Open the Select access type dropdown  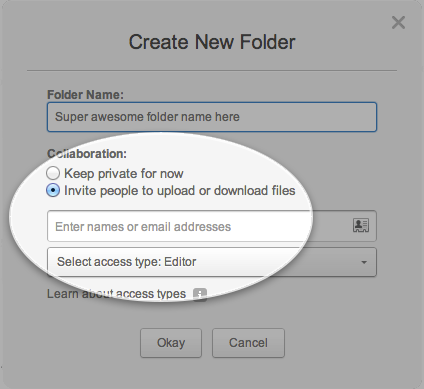point(212,262)
